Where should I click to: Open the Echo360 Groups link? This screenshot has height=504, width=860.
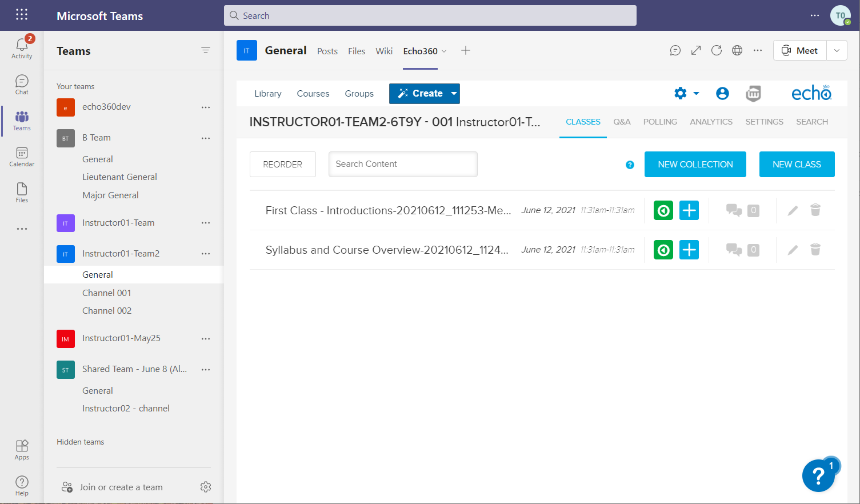[x=359, y=94]
